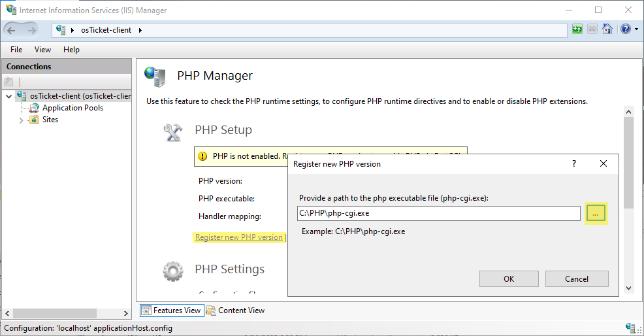Click the PHP Manager globe server icon
This screenshot has width=644, height=336.
click(155, 76)
